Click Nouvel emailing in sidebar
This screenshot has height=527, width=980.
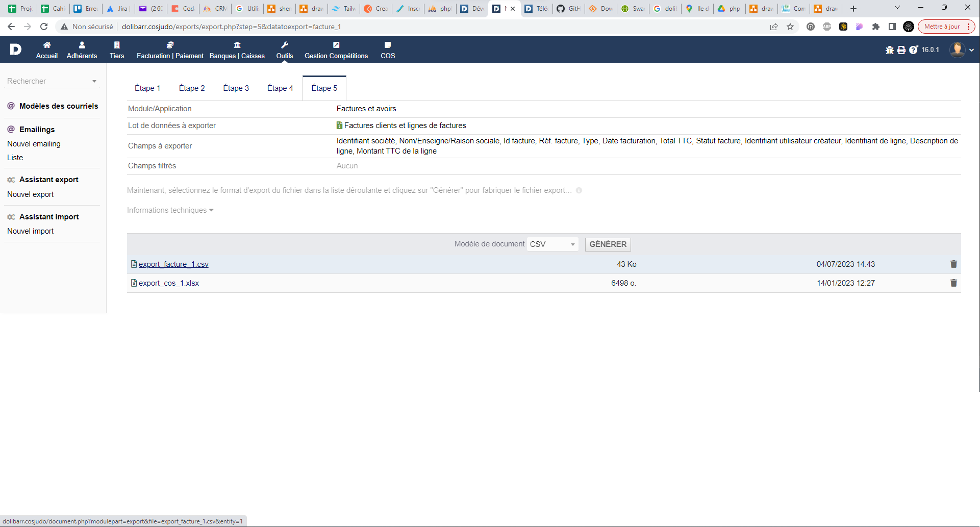click(34, 144)
